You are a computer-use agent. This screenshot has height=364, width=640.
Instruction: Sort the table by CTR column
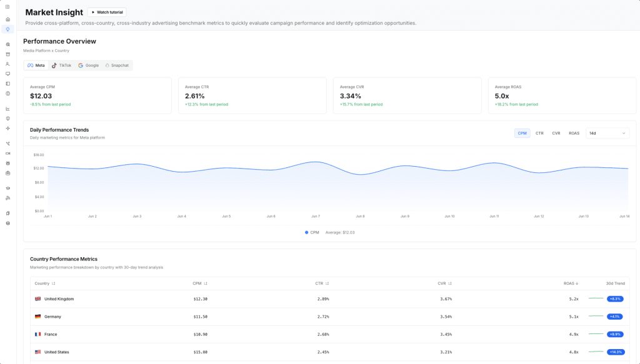[322, 283]
